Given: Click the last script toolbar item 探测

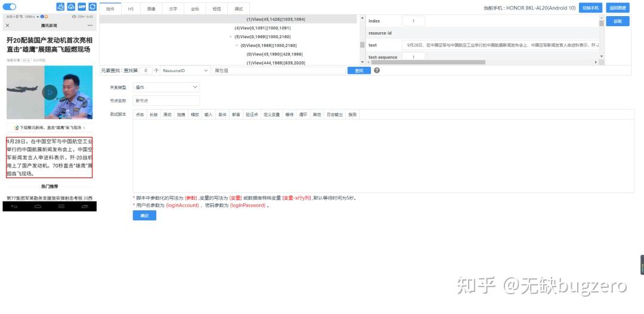Looking at the screenshot, I should (352, 115).
